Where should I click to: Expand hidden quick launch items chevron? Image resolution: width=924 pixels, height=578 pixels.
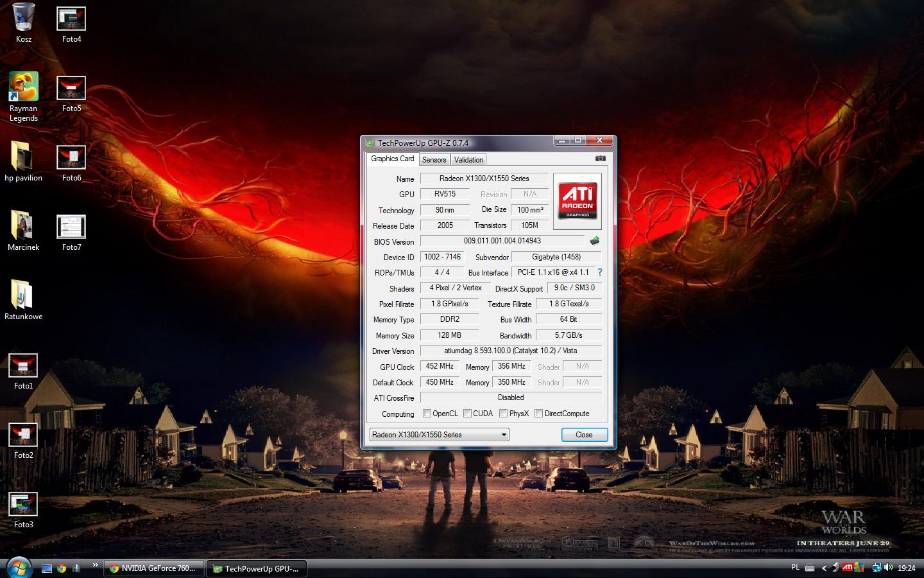pyautogui.click(x=95, y=565)
